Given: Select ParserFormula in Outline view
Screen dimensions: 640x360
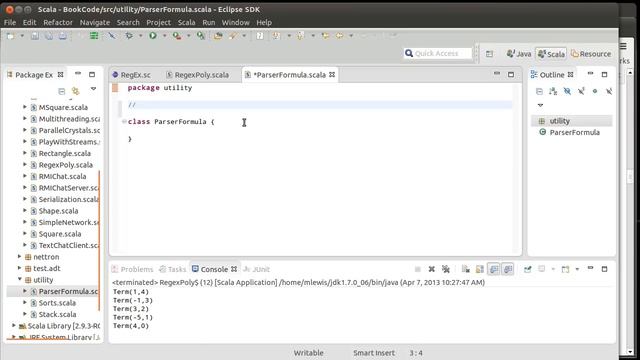Looking at the screenshot, I should coord(574,132).
